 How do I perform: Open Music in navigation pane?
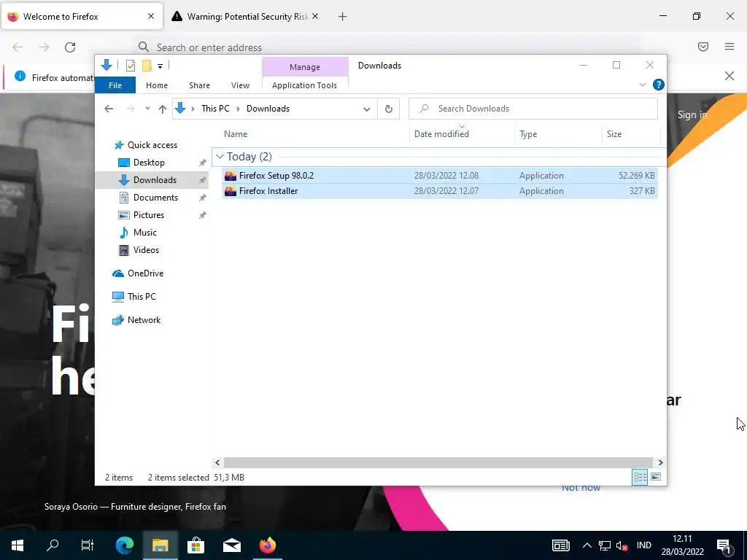[x=144, y=233]
